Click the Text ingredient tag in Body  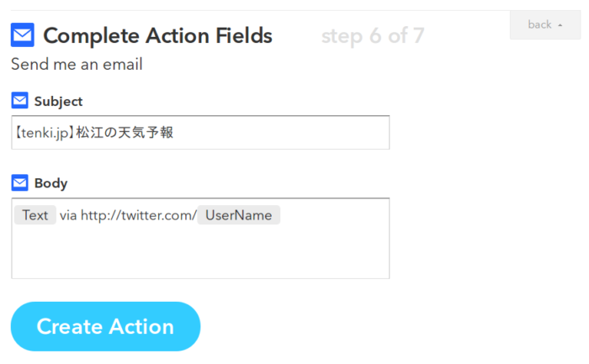click(x=35, y=215)
